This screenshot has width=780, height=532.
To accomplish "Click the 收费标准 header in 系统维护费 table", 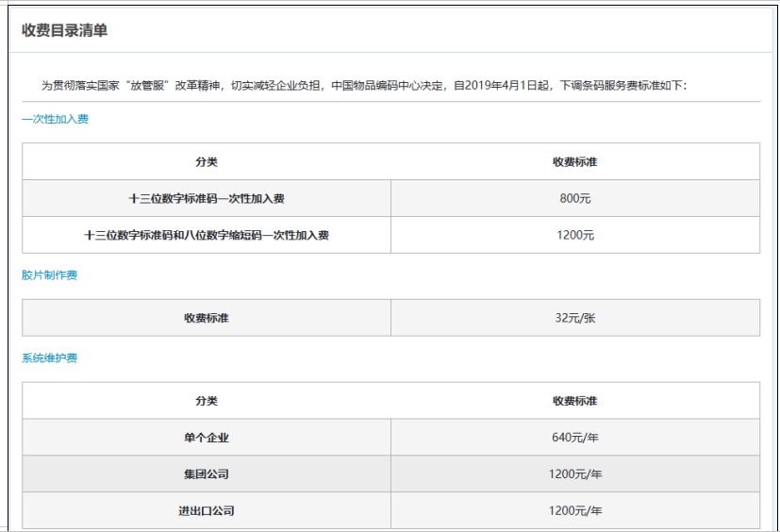I will (575, 401).
